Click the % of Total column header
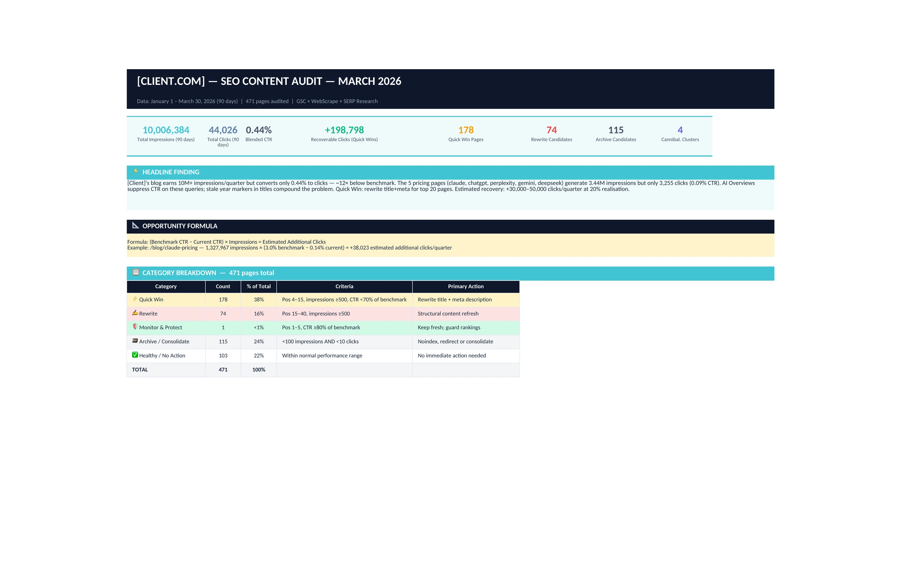 point(258,286)
